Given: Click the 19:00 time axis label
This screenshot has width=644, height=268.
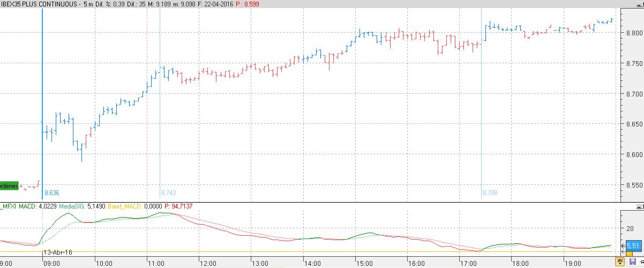Looking at the screenshot, I should 572,264.
